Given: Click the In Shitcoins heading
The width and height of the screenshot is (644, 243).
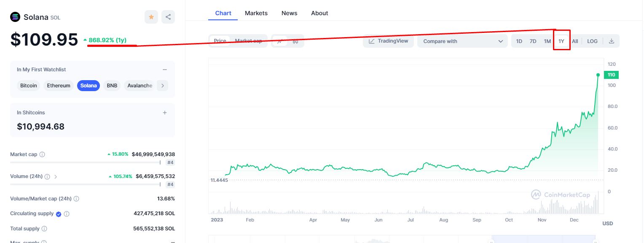Looking at the screenshot, I should pos(31,113).
